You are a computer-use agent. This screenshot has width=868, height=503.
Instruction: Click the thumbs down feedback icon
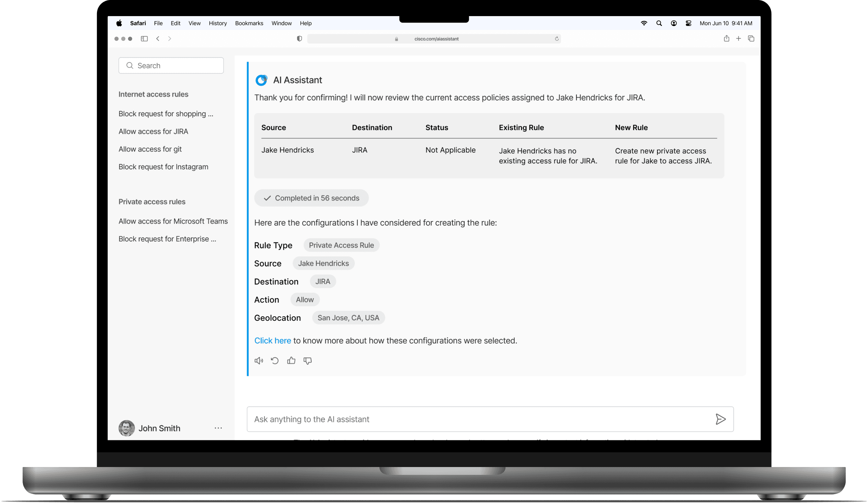pyautogui.click(x=308, y=361)
